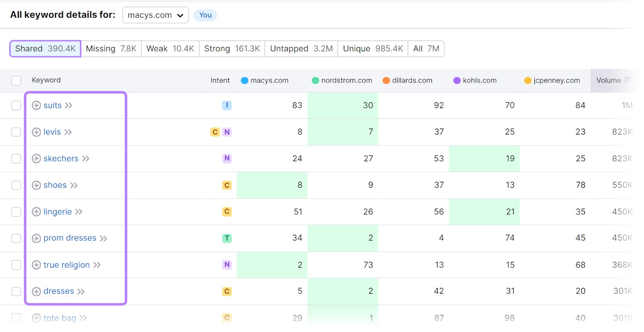Viewport: 644px width, 332px height.
Task: Open the Untapped keywords tab
Action: click(301, 49)
